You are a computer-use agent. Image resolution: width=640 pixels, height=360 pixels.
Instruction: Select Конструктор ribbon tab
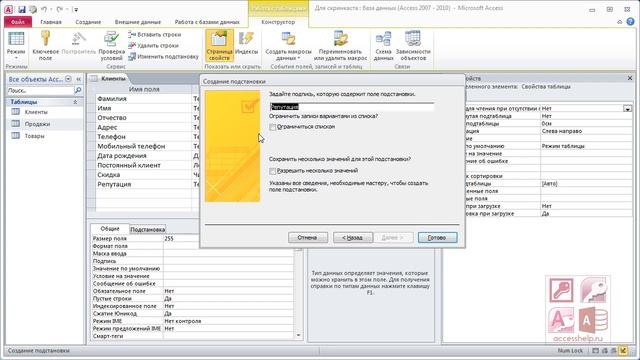[278, 22]
